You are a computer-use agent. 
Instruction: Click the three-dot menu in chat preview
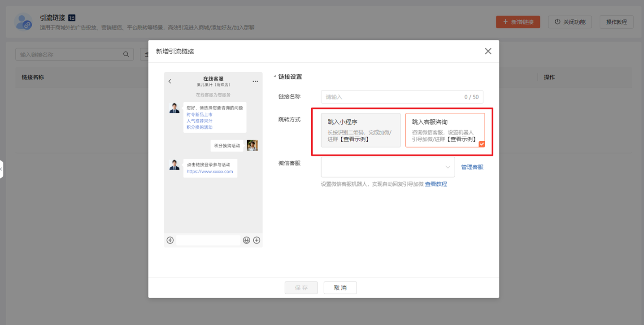point(255,82)
